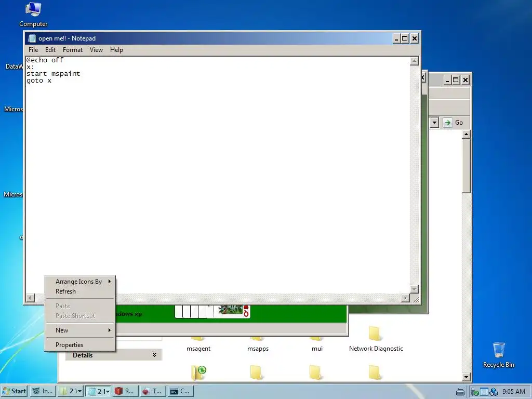Open the mui folder

point(317,343)
